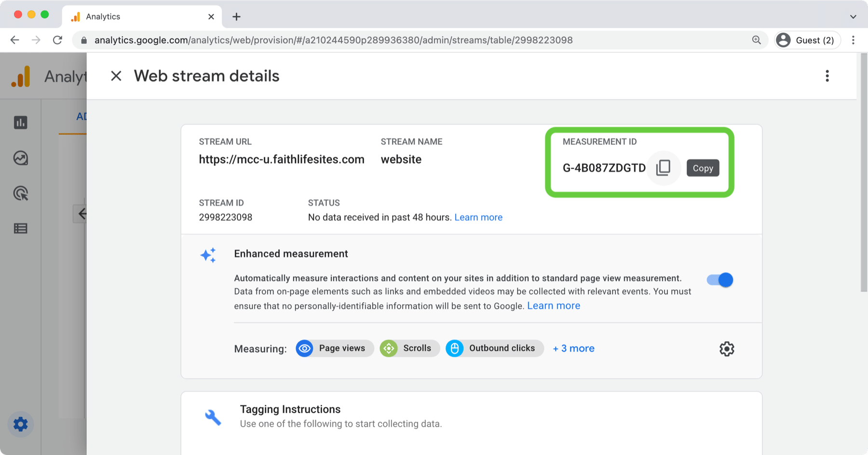This screenshot has height=455, width=868.
Task: Open the Advertising icon in the sidebar
Action: point(20,193)
